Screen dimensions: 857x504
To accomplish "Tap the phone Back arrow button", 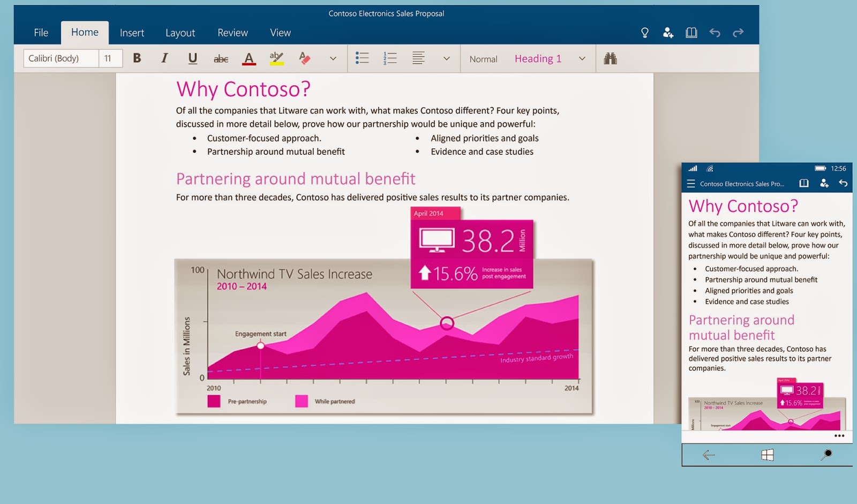I will [709, 455].
